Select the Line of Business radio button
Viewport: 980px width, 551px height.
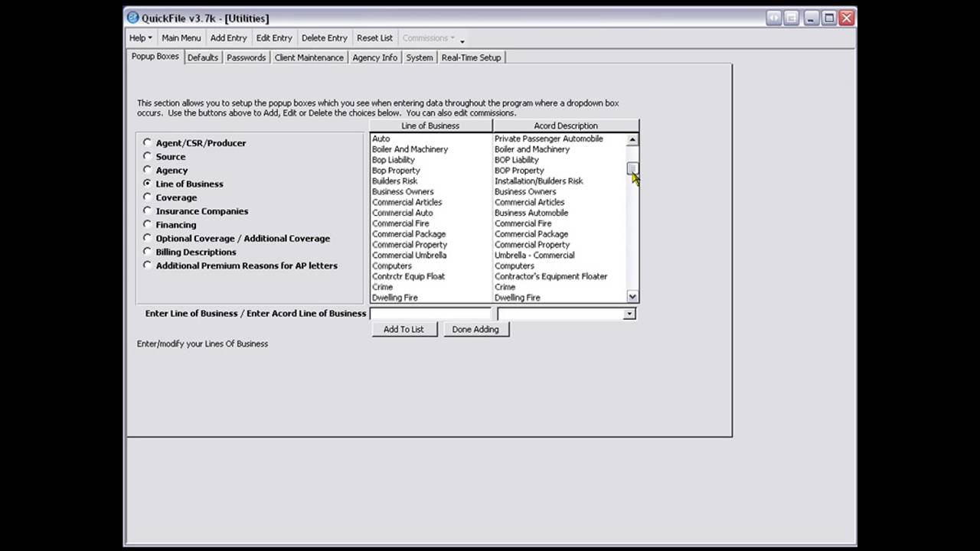coord(147,184)
